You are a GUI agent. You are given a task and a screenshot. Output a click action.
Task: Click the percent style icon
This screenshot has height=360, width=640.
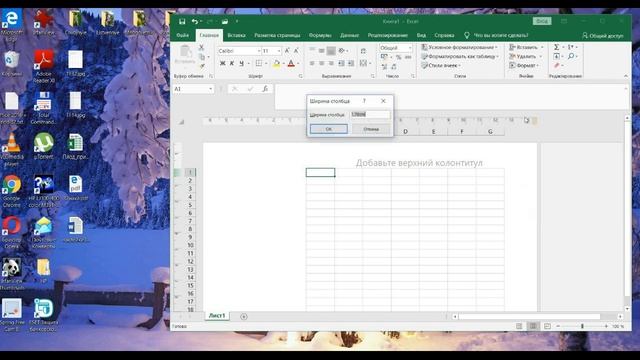click(398, 57)
